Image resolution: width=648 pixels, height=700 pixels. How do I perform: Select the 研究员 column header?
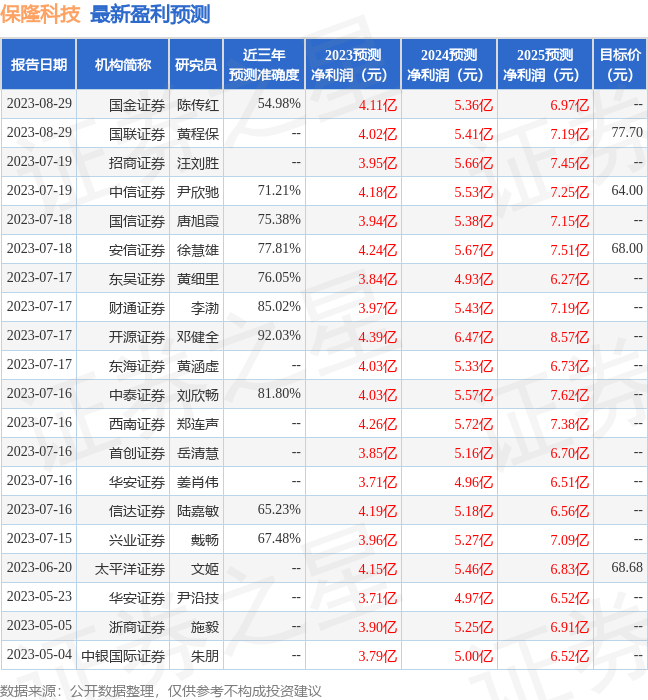[196, 65]
